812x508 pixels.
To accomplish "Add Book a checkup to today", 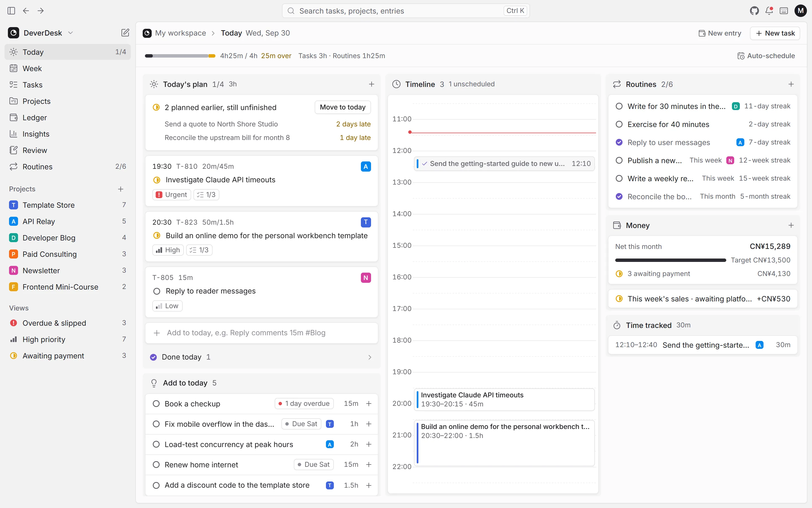I will click(x=369, y=404).
